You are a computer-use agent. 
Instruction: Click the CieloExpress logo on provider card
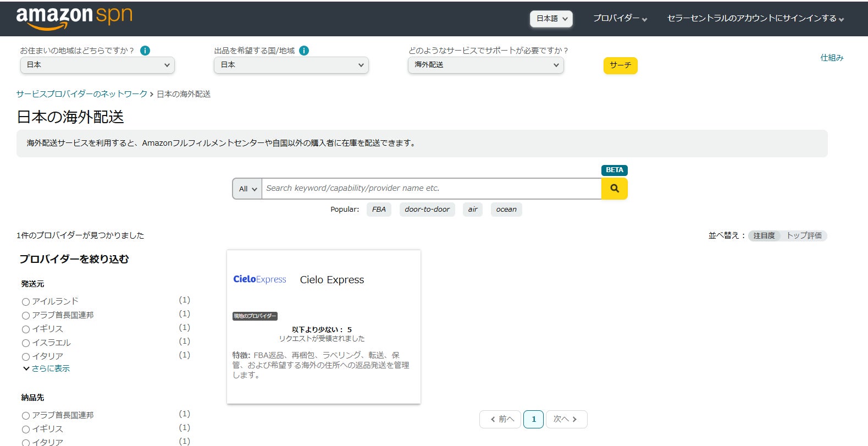259,279
